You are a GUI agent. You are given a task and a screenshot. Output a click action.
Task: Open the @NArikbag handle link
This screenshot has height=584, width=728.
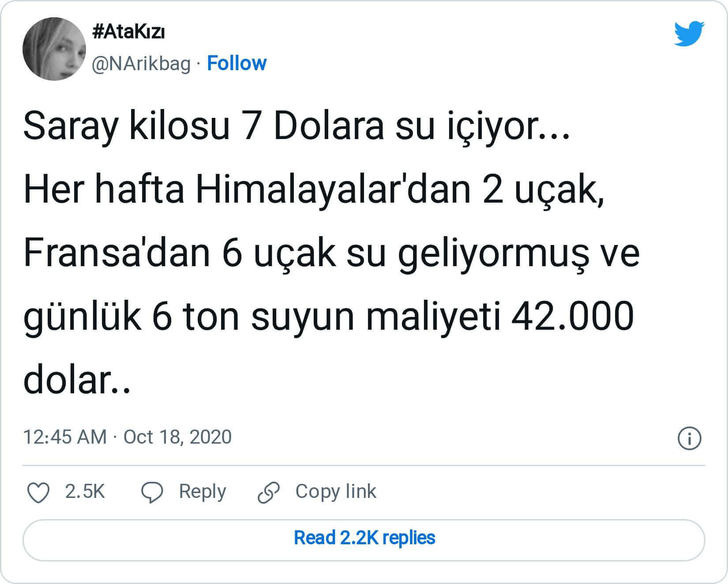pos(141,64)
